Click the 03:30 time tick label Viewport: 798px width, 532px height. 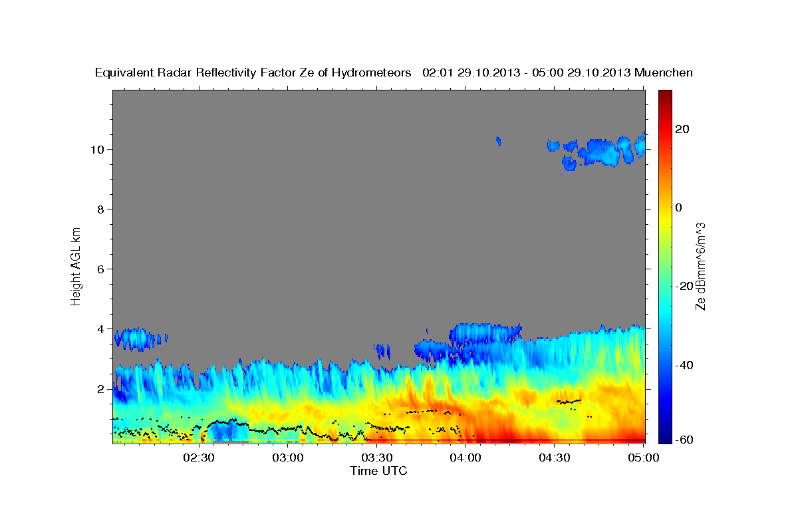(x=377, y=458)
